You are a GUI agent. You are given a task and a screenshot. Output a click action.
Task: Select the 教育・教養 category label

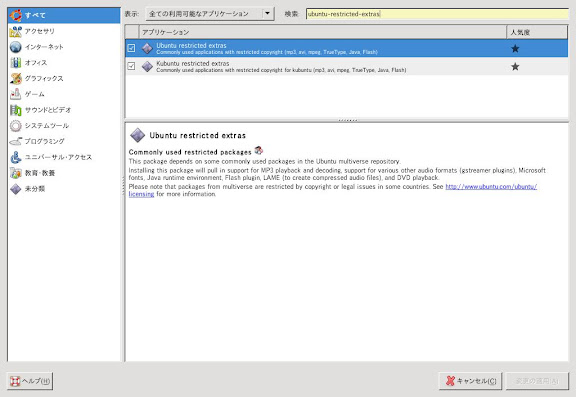click(40, 173)
